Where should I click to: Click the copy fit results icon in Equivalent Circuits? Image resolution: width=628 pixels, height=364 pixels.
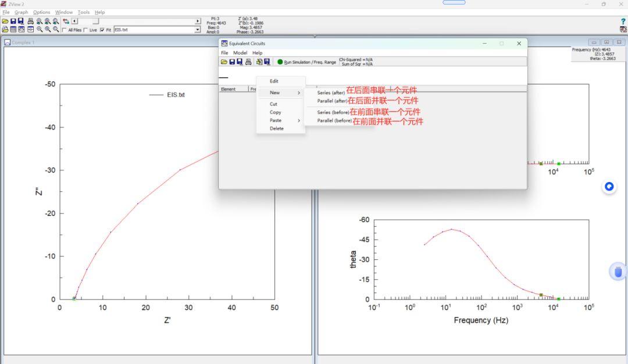coord(259,62)
